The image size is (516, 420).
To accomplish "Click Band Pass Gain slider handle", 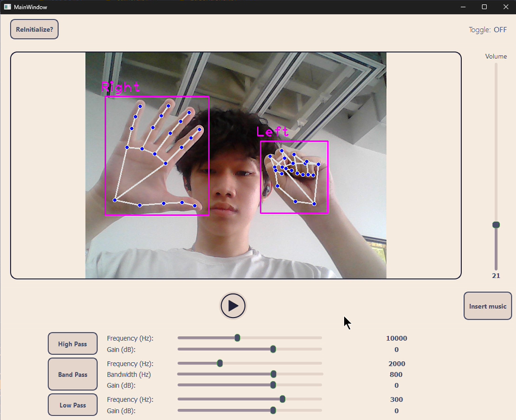I will click(273, 386).
